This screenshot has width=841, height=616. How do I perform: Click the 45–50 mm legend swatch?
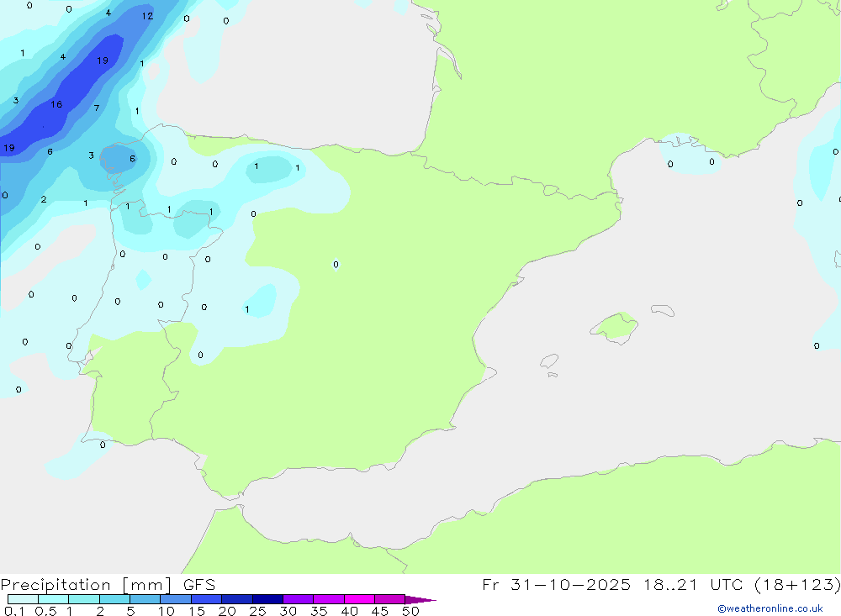(390, 599)
